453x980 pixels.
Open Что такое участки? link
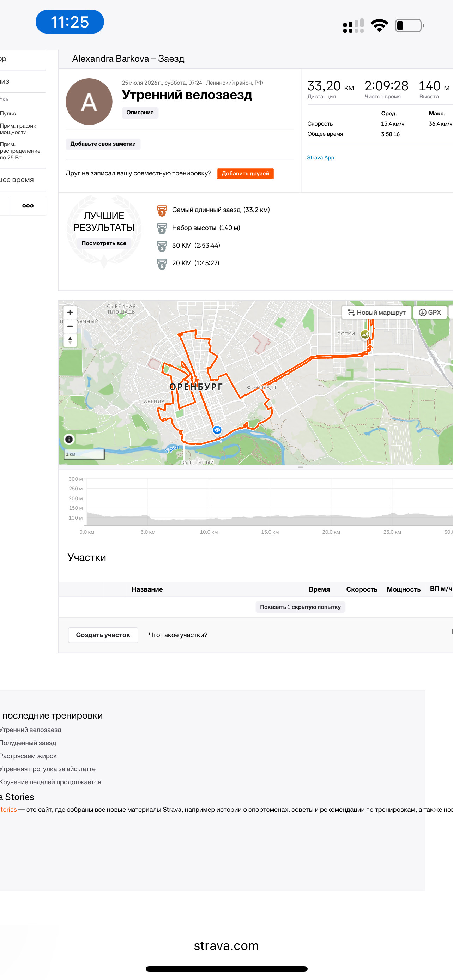178,635
